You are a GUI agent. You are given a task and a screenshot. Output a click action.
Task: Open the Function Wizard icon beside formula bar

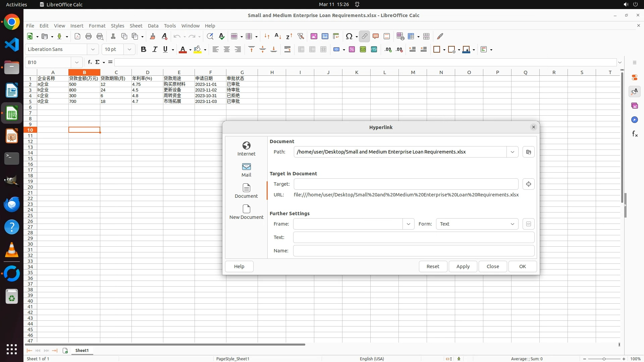[x=90, y=62]
